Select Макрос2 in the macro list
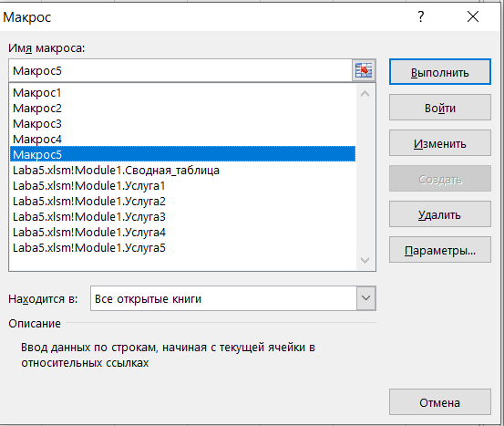This screenshot has width=504, height=426. tap(182, 109)
